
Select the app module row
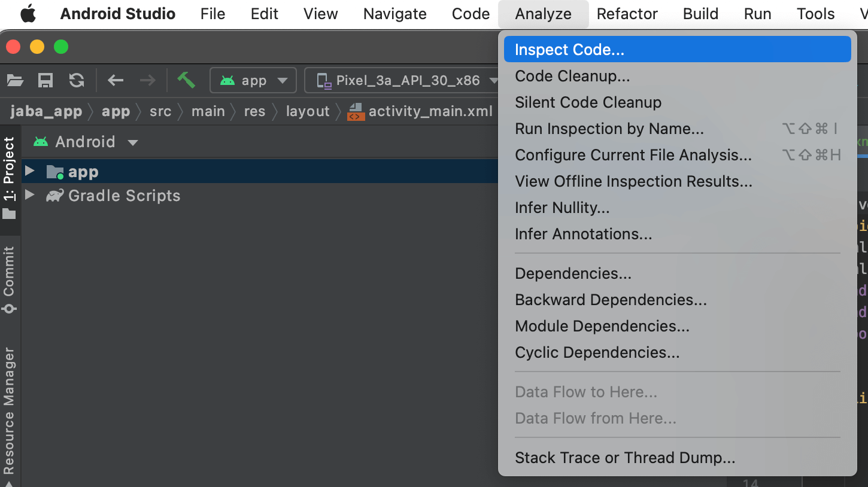click(x=260, y=172)
